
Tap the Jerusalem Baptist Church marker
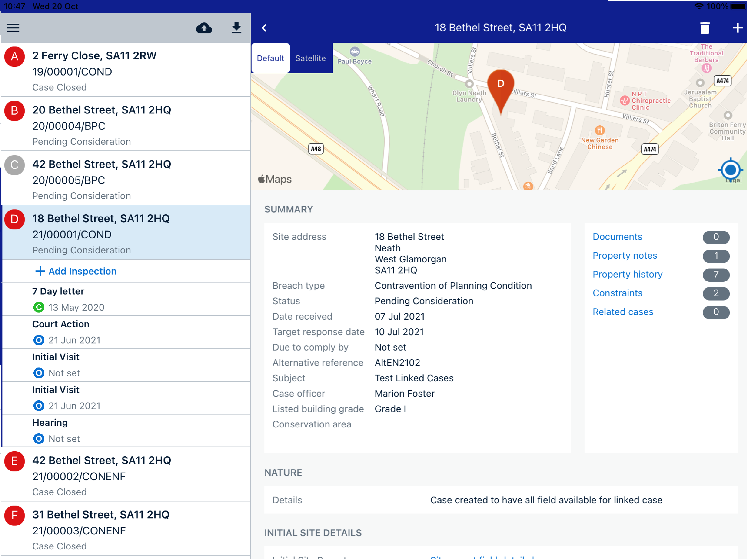pyautogui.click(x=700, y=83)
